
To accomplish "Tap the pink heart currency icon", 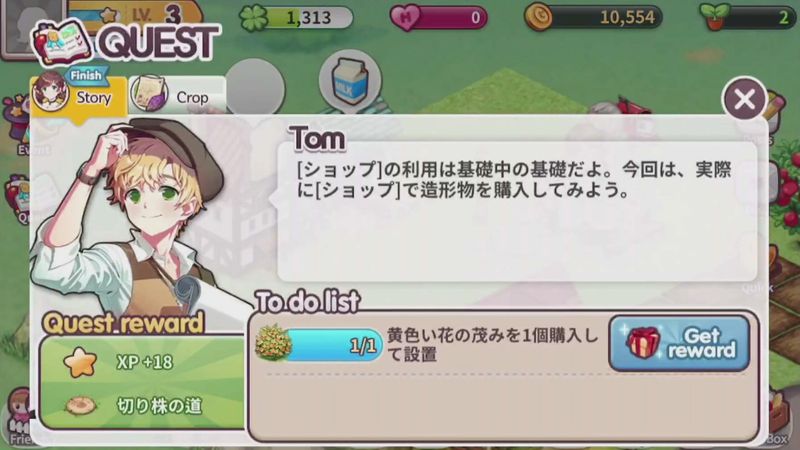I will (x=406, y=18).
